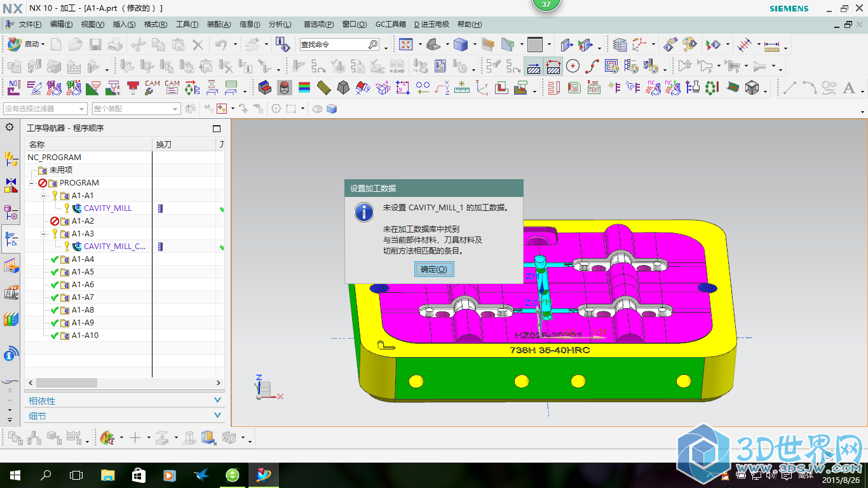This screenshot has width=868, height=488.
Task: Open the 编辑(E) menu
Action: (x=61, y=24)
